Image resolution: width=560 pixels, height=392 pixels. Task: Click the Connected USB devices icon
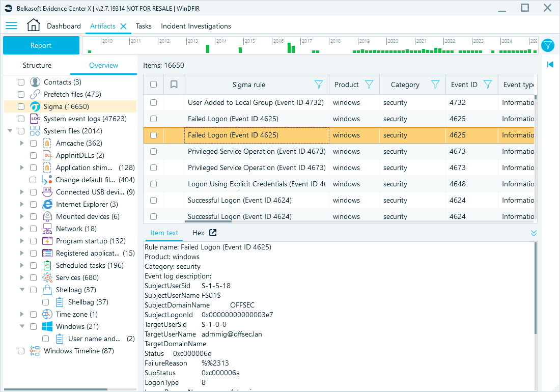(47, 192)
